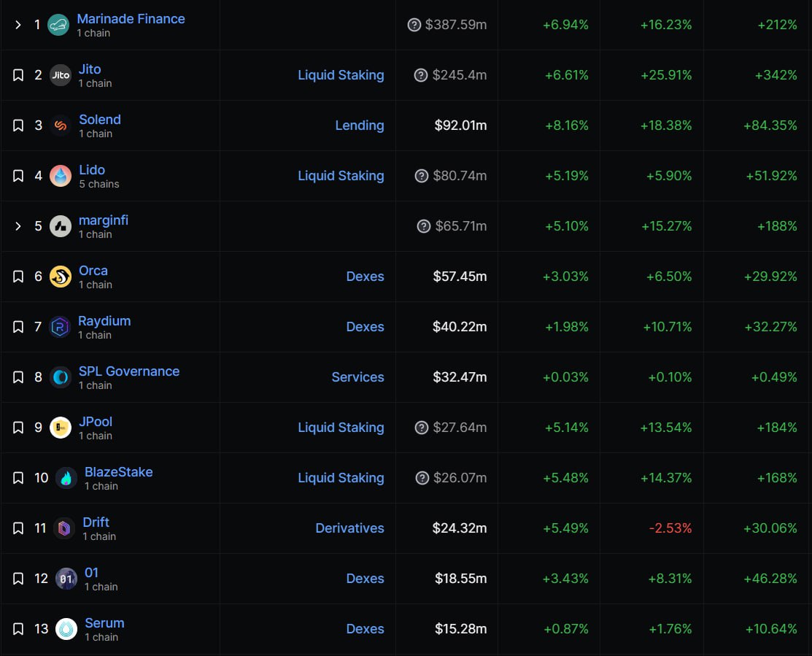The height and width of the screenshot is (656, 812).
Task: Click question mark beside BlazeStake TVL
Action: tap(422, 477)
